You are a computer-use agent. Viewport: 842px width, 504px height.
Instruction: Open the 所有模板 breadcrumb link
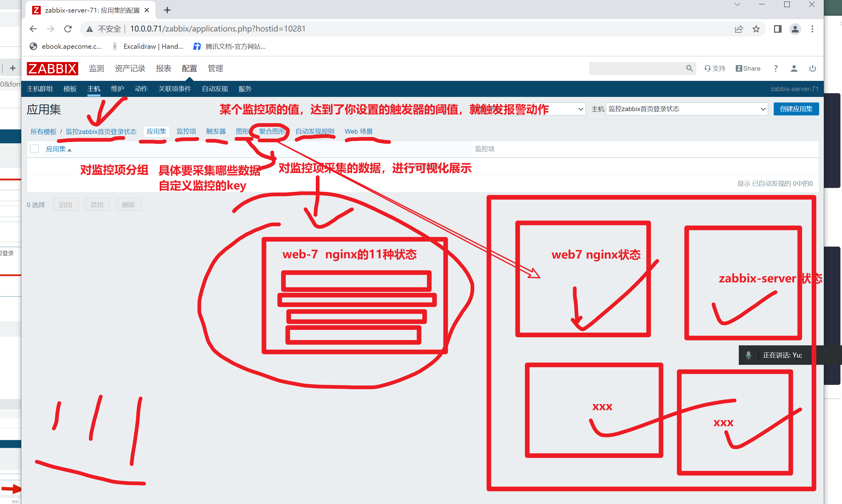43,131
